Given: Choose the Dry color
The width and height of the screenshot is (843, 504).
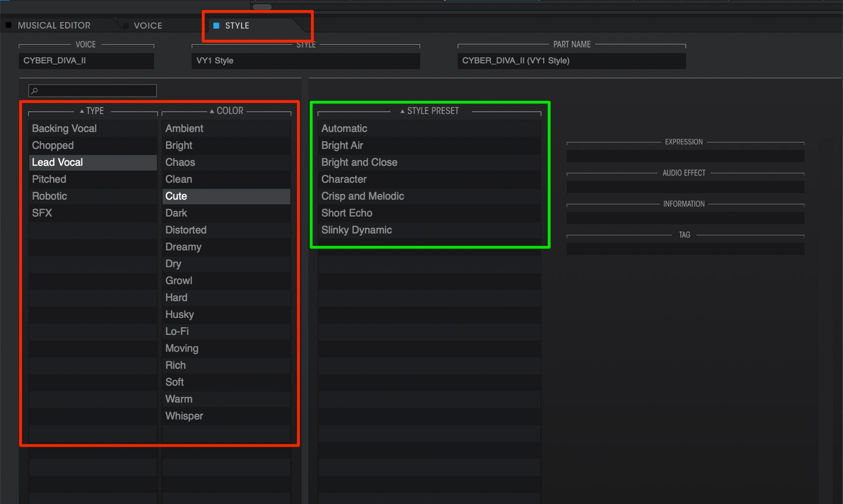Looking at the screenshot, I should point(227,264).
